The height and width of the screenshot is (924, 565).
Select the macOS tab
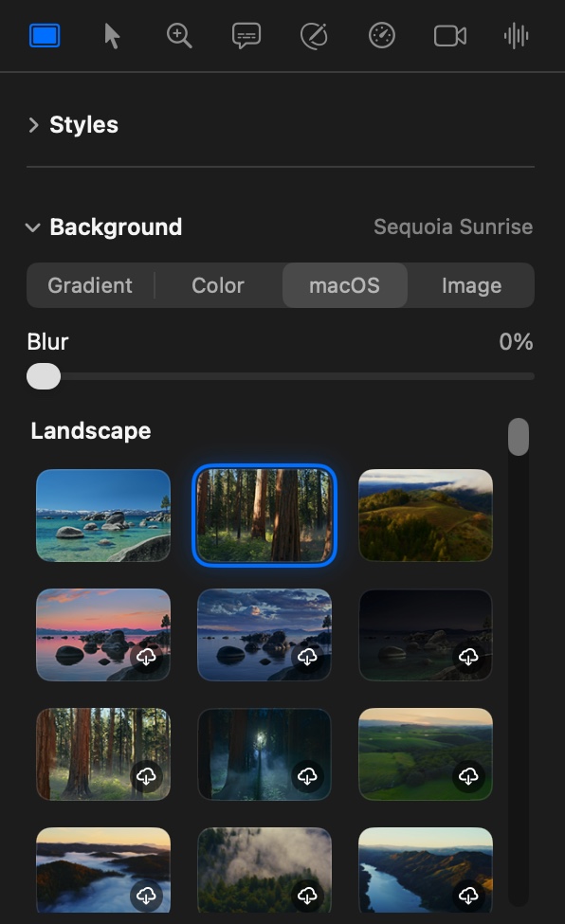pos(344,285)
